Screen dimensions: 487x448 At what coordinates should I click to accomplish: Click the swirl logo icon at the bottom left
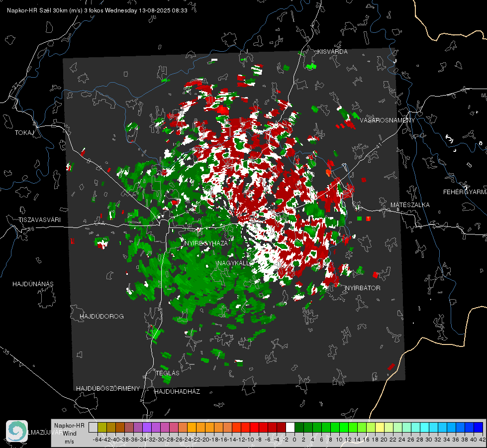point(17,431)
